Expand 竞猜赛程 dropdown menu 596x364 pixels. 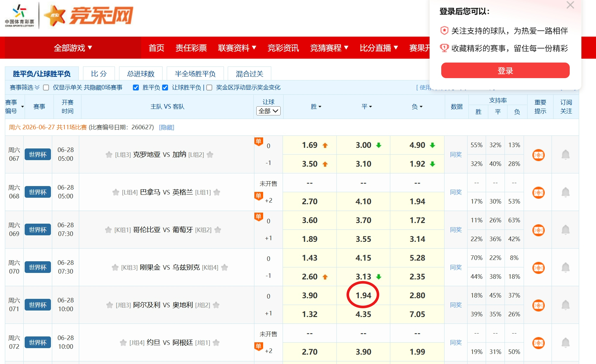point(329,48)
